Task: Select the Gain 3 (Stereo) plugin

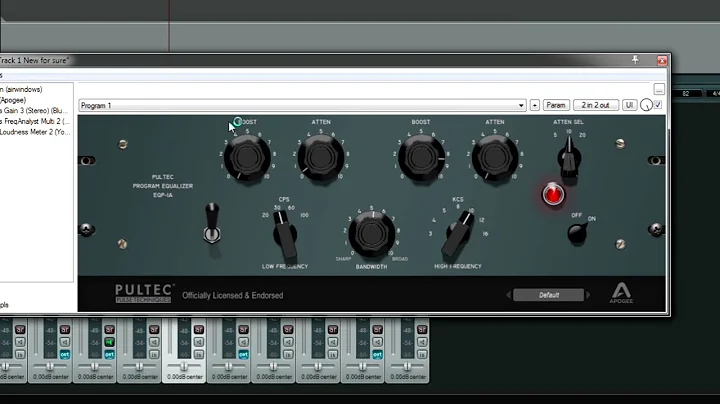Action: (x=36, y=111)
